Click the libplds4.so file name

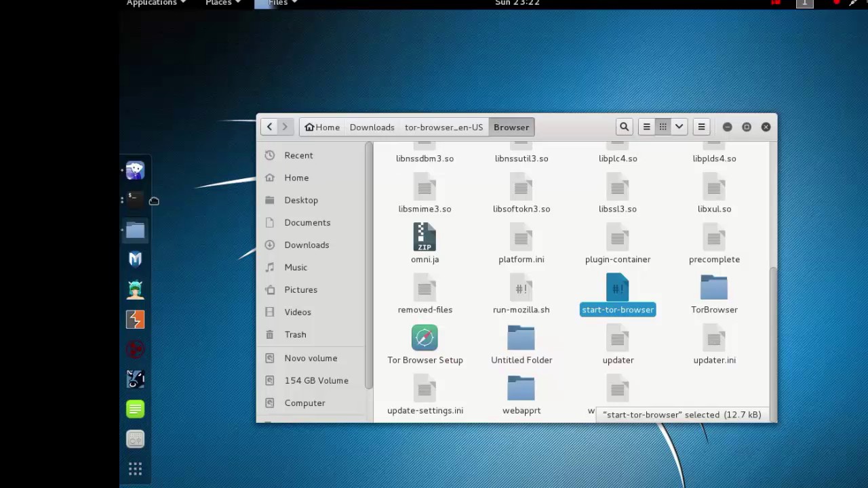click(714, 159)
